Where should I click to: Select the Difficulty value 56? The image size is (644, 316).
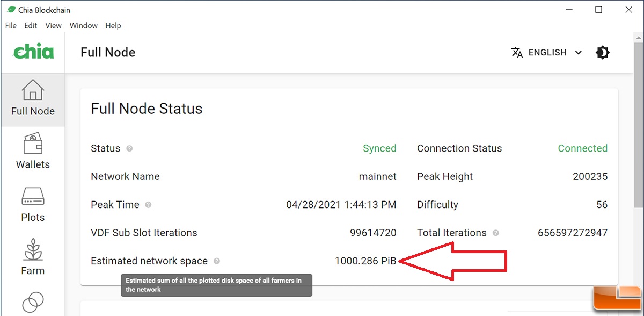tap(602, 205)
